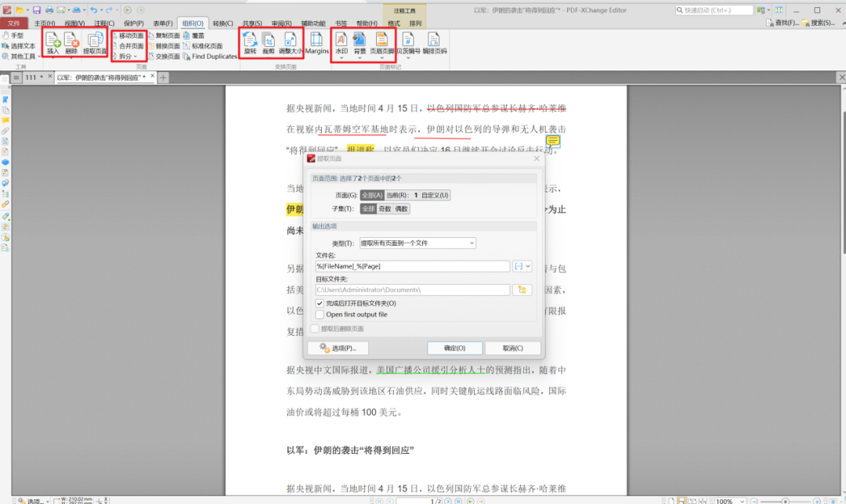Click the Overlay (覆盖) tool

point(194,35)
